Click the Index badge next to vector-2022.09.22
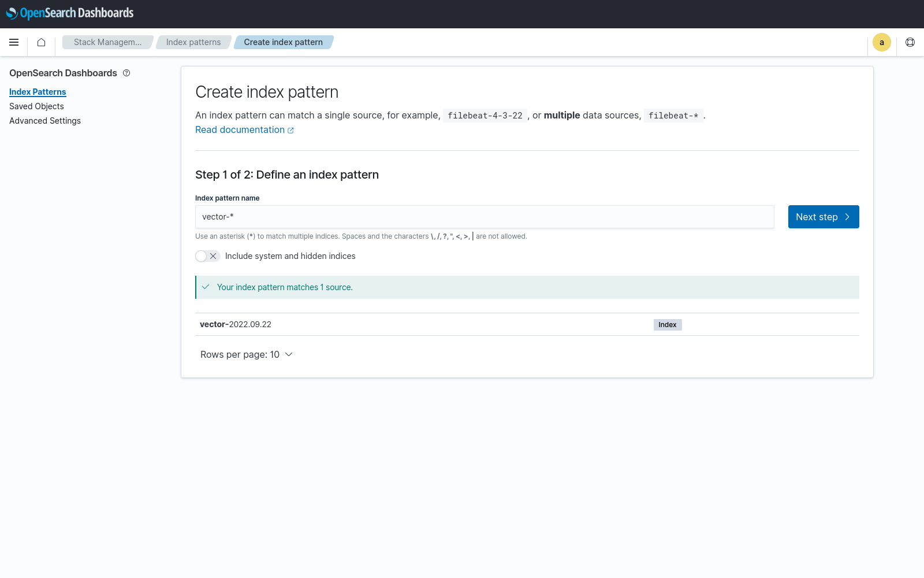 (667, 324)
